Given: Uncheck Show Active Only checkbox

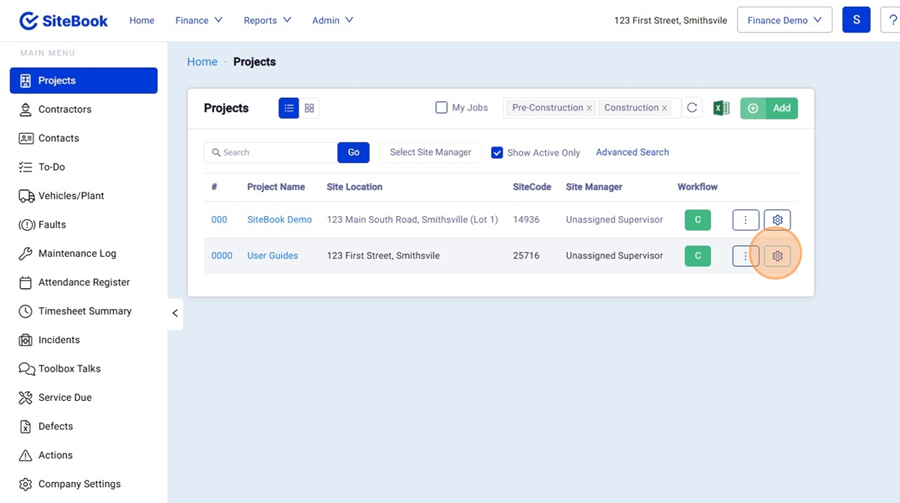Looking at the screenshot, I should pos(497,153).
